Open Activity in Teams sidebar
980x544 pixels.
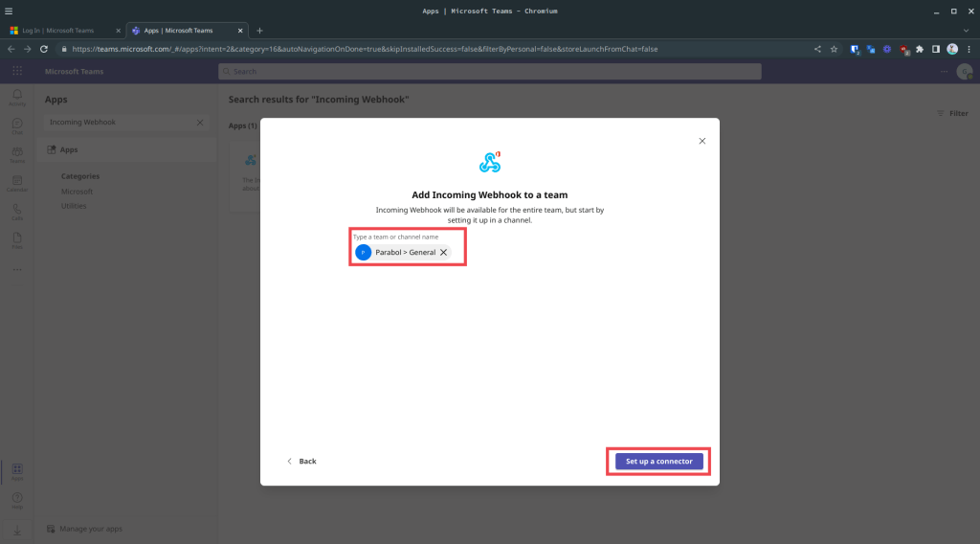point(17,98)
